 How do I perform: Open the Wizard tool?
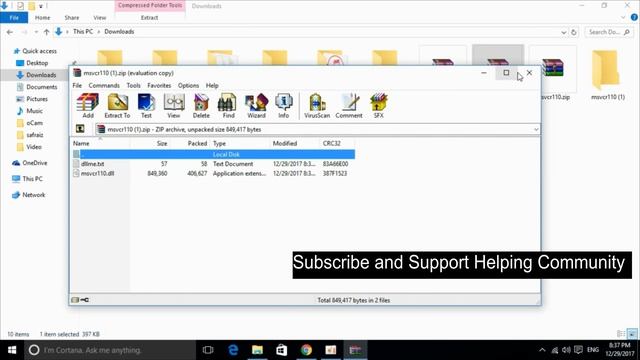(x=256, y=106)
